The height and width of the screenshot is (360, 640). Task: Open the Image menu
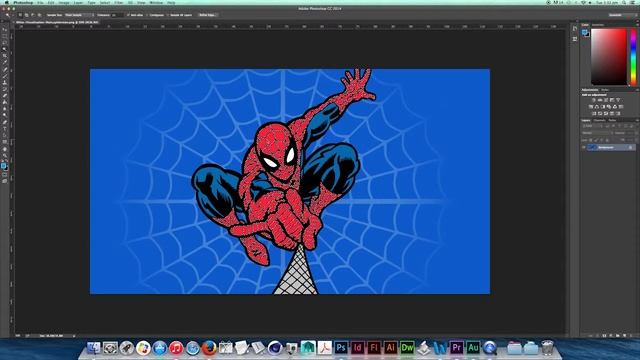coord(64,2)
